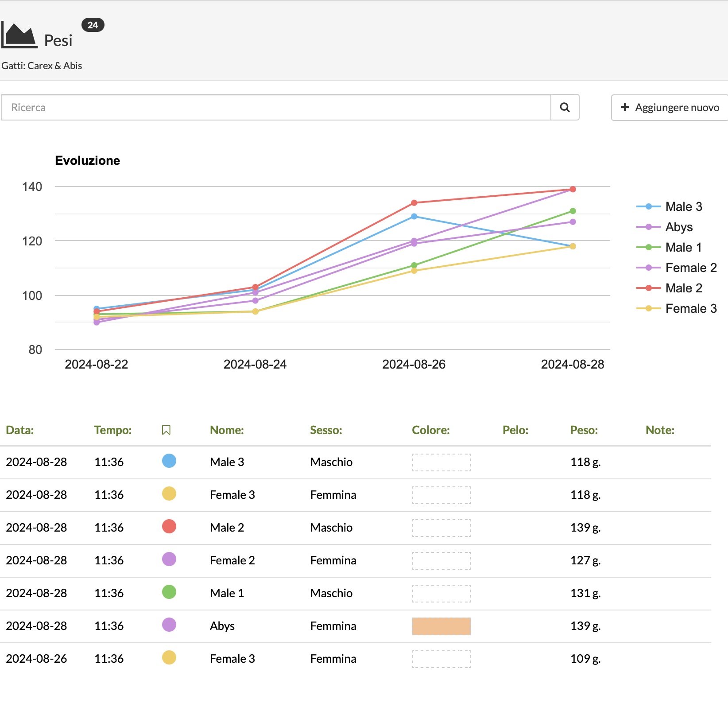Click the search magnifier button

(565, 107)
